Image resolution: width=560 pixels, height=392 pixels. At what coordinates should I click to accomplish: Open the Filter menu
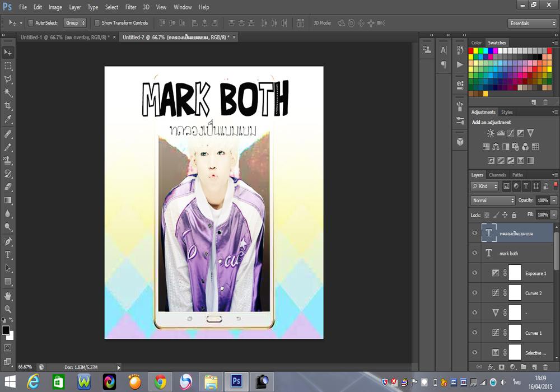click(x=130, y=7)
